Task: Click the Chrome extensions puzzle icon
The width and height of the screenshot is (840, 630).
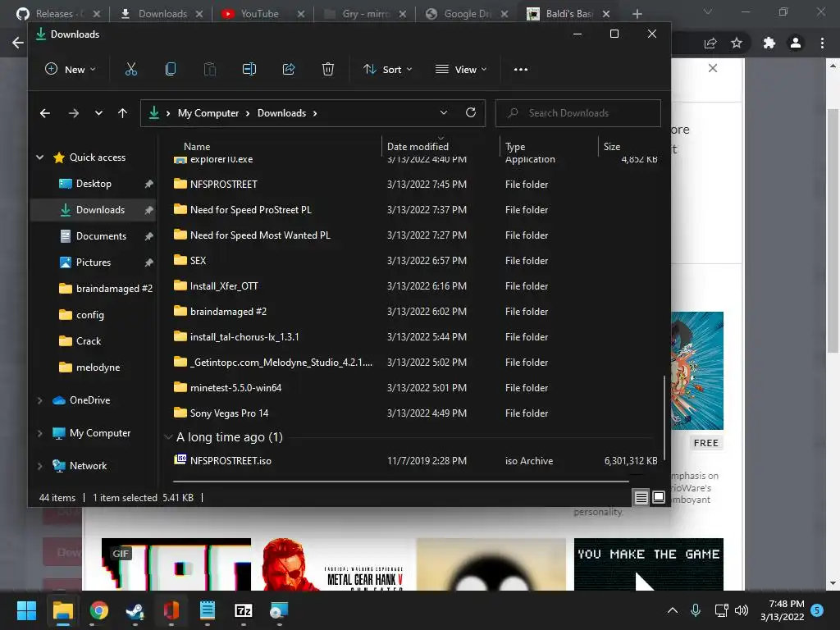Action: tap(769, 43)
